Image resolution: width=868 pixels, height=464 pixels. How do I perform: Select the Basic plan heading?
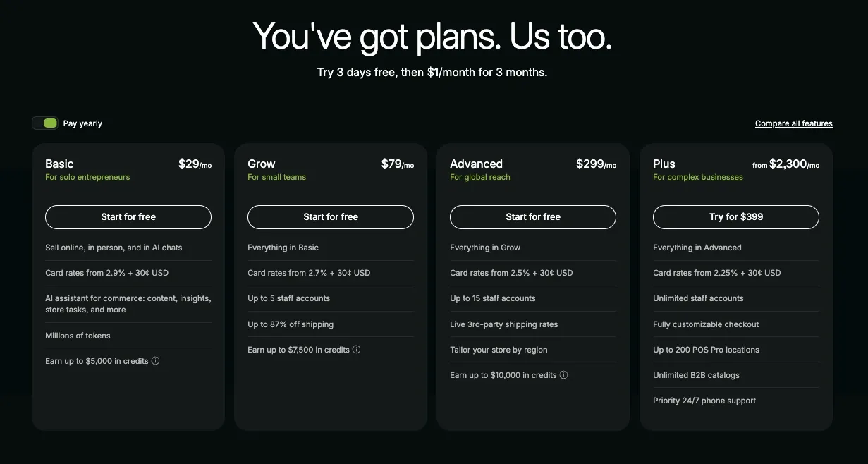59,164
